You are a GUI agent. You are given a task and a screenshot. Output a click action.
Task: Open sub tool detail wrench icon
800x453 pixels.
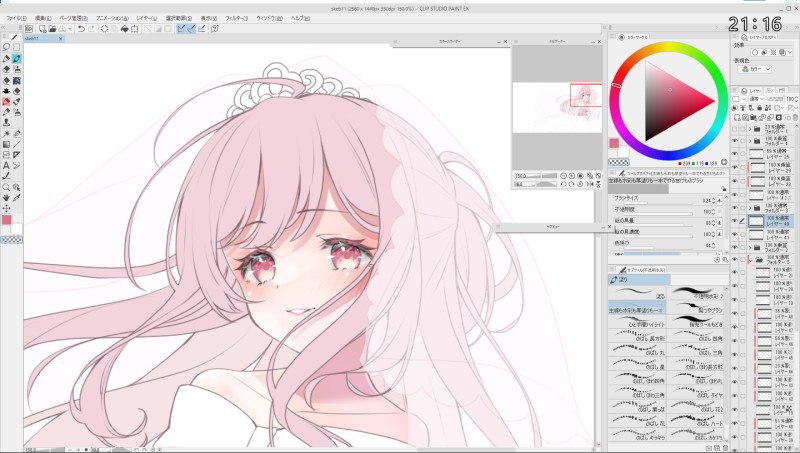tap(724, 260)
